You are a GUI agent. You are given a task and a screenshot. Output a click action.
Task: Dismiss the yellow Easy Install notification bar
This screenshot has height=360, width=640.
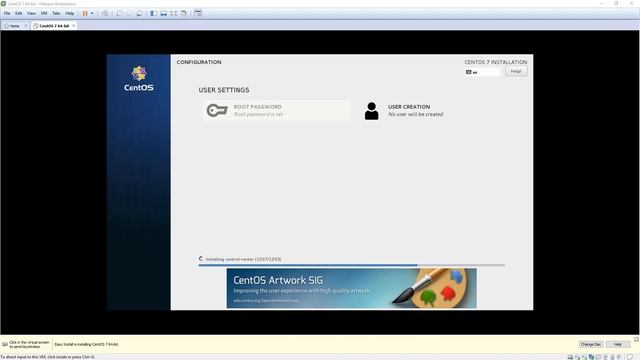click(636, 340)
